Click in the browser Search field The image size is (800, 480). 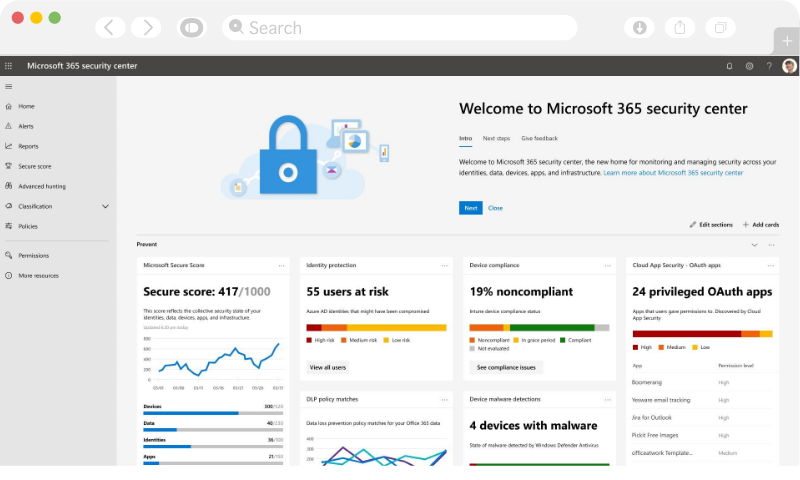click(x=399, y=28)
